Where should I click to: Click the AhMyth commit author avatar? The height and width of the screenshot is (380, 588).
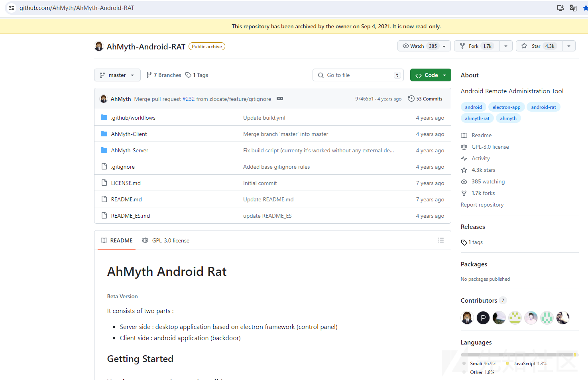[x=104, y=98]
